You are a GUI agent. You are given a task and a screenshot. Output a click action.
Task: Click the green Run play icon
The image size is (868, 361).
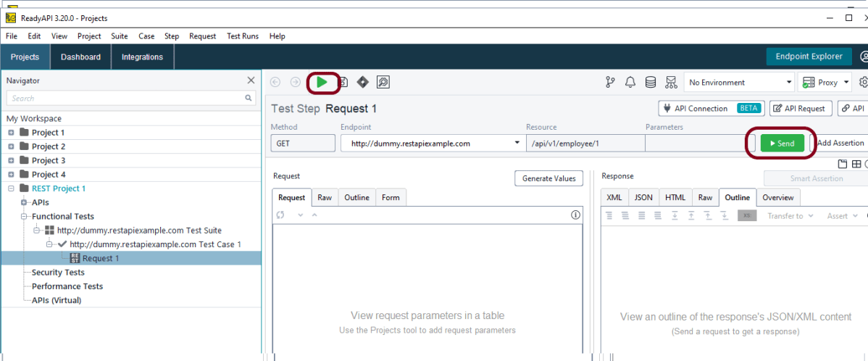pyautogui.click(x=322, y=83)
